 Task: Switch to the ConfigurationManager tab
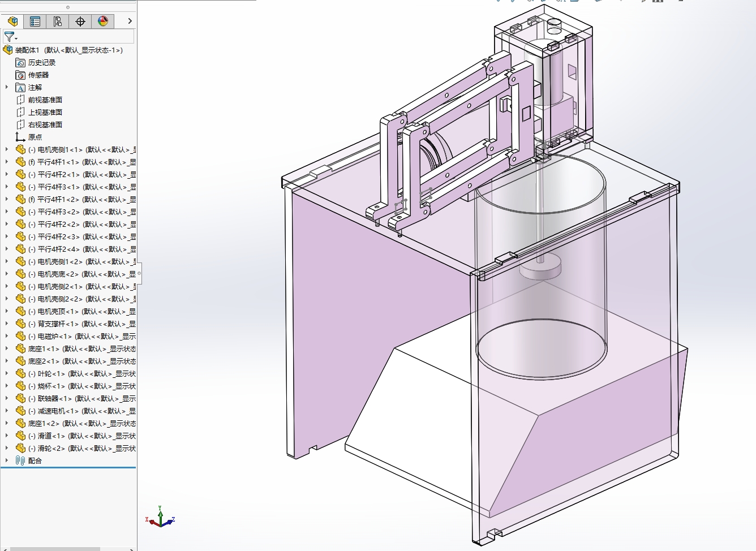(58, 21)
